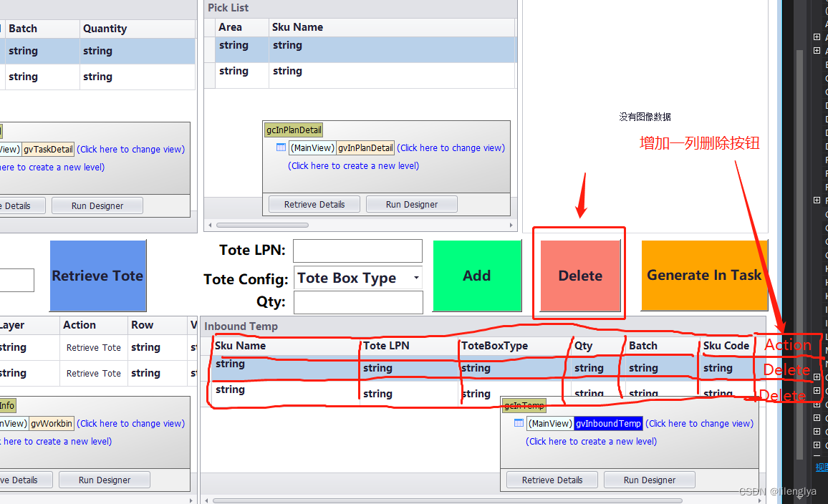This screenshot has width=828, height=504.
Task: Select the (MainView) tab beside gvInboundTemp
Action: [x=549, y=423]
